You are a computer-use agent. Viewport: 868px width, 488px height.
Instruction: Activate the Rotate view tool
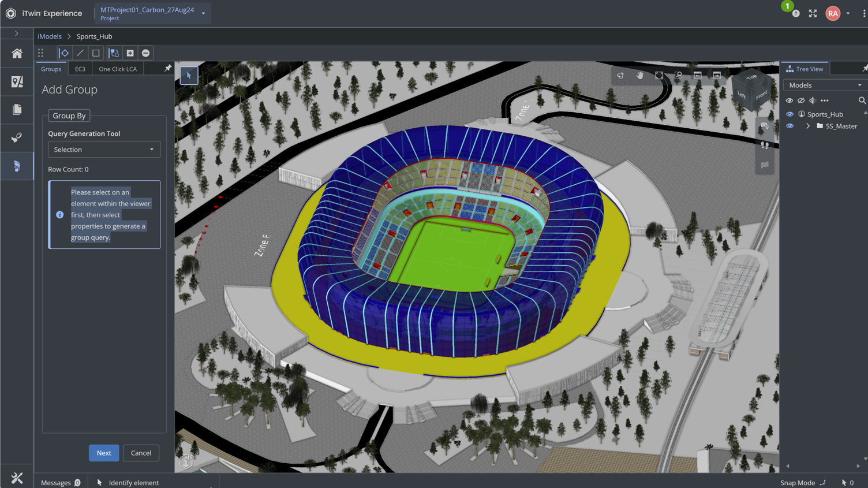(620, 76)
